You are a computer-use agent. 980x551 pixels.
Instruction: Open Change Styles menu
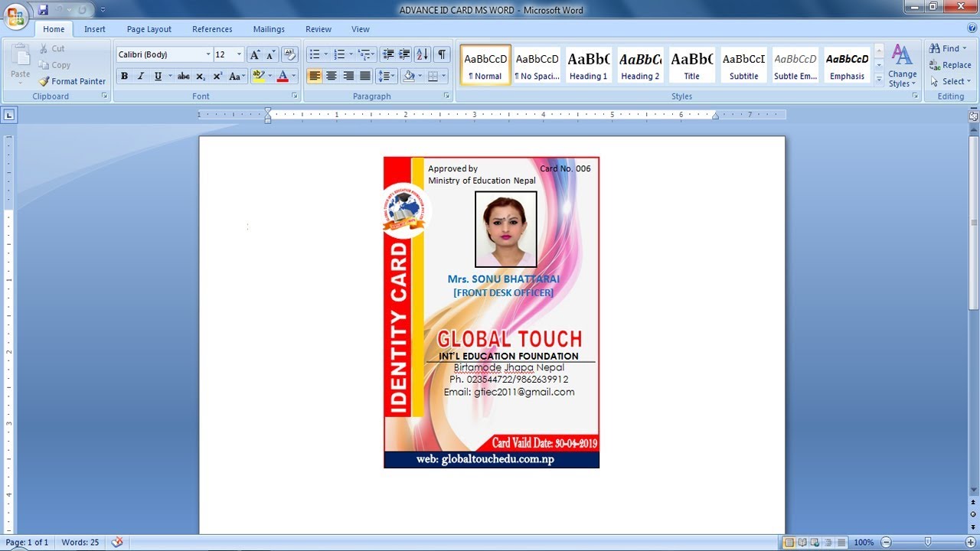pyautogui.click(x=902, y=66)
